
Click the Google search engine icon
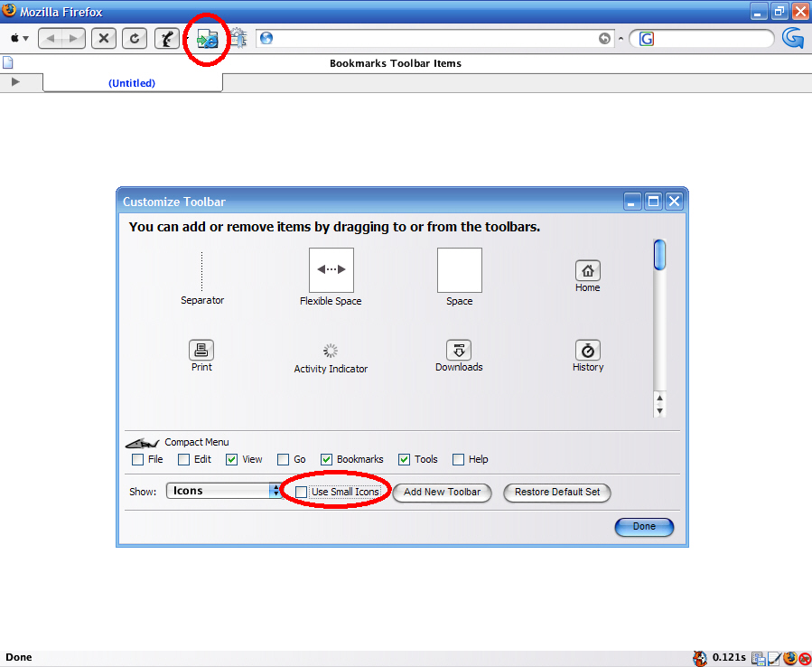pyautogui.click(x=647, y=39)
